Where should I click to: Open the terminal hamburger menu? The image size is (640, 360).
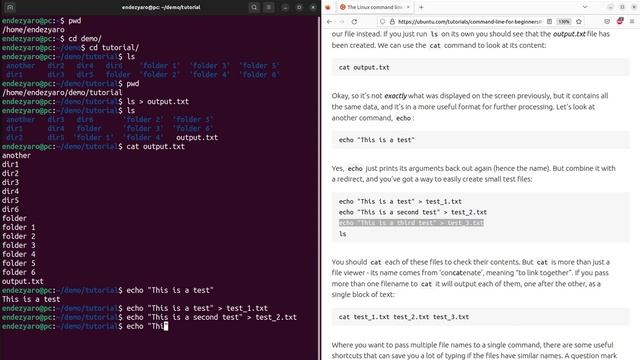tap(269, 7)
